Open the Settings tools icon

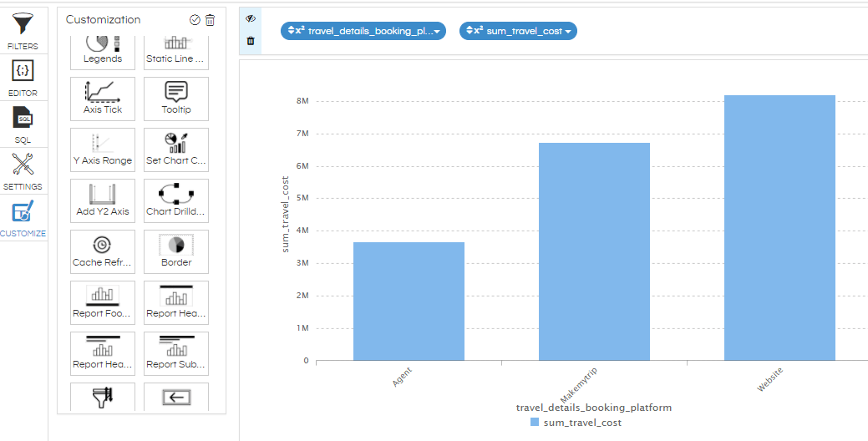click(23, 165)
